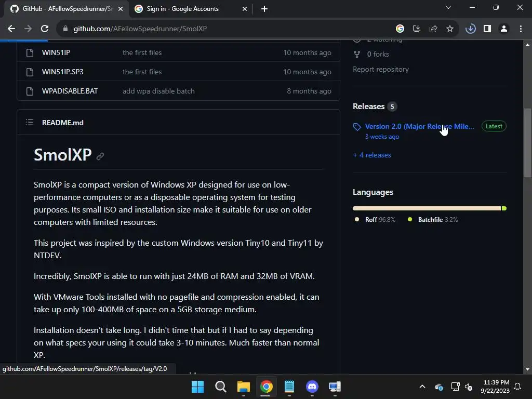
Task: Close the GitHub SmolXP tab
Action: [x=121, y=9]
